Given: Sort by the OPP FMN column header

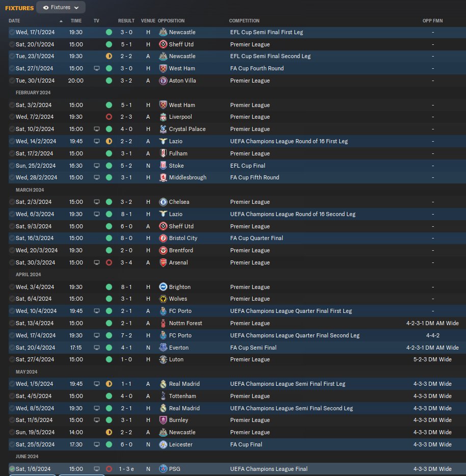Looking at the screenshot, I should (432, 21).
